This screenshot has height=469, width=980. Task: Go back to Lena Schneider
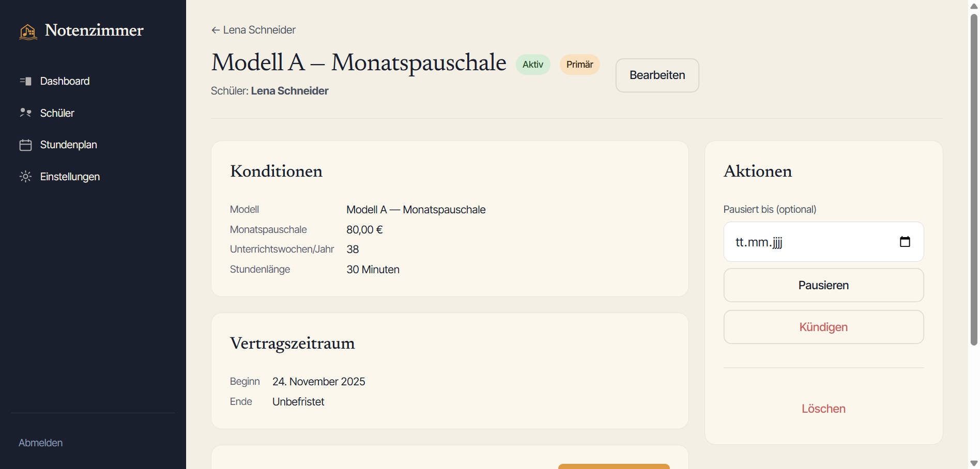point(253,30)
